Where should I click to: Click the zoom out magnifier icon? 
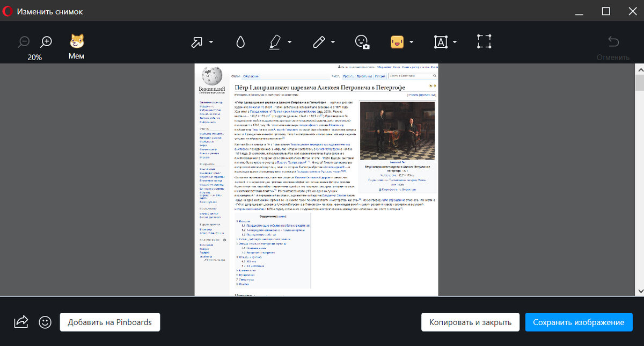tap(24, 41)
